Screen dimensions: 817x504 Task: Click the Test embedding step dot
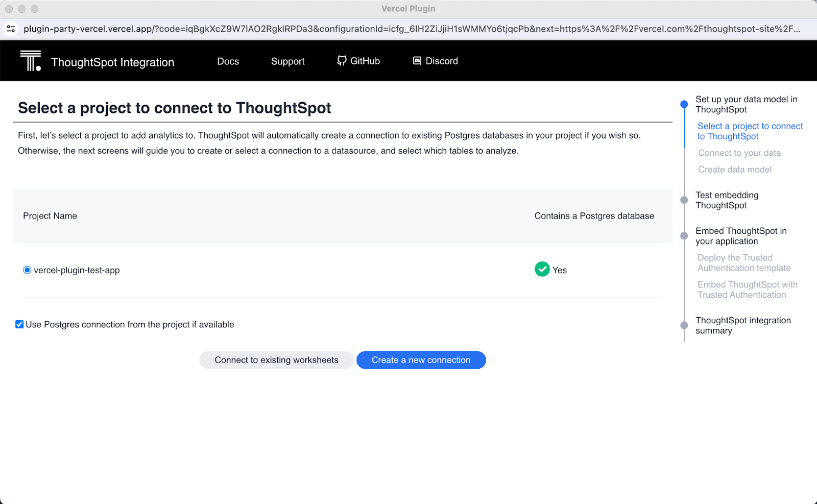(684, 200)
